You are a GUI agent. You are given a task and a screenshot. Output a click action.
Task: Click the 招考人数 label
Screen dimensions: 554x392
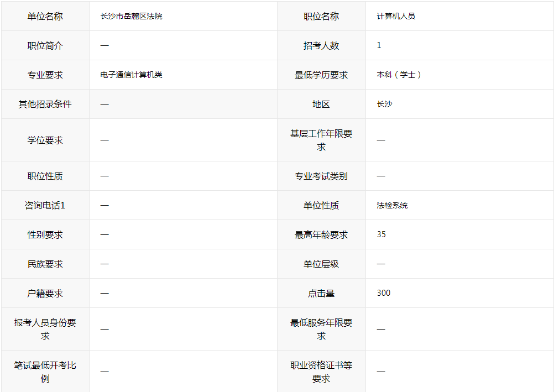pos(321,45)
